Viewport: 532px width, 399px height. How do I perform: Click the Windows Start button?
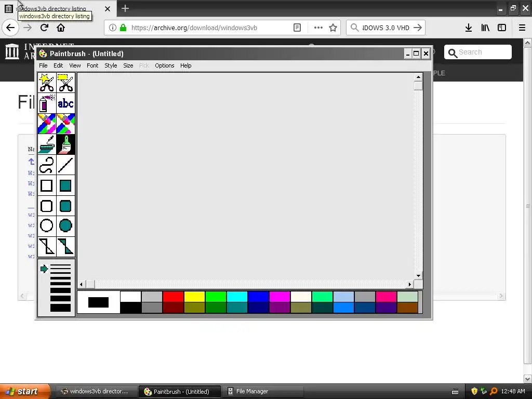[x=25, y=391]
